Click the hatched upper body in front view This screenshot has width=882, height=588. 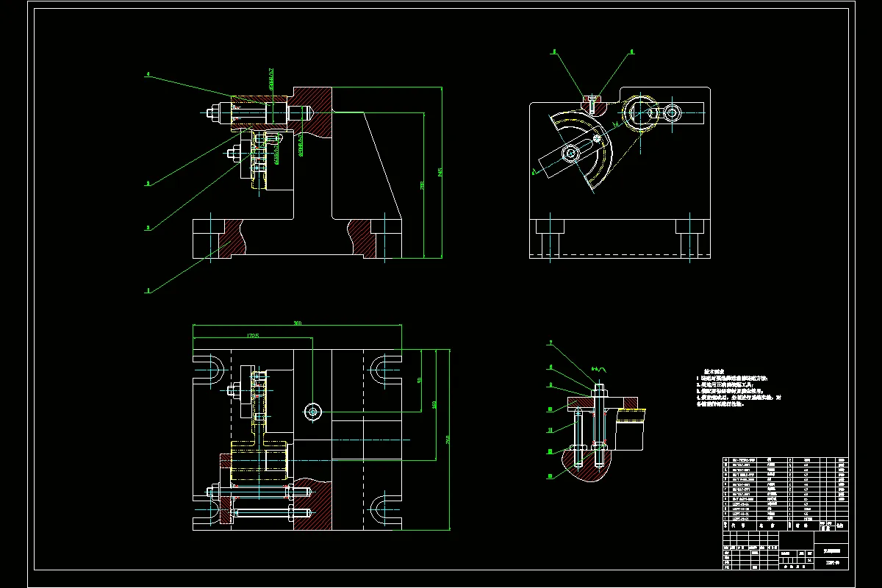click(314, 111)
